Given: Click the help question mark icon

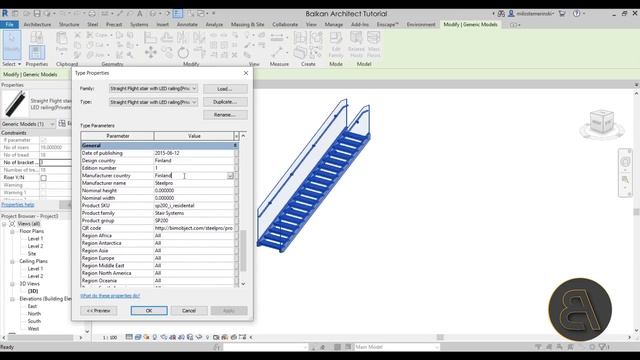Looking at the screenshot, I should [576, 13].
